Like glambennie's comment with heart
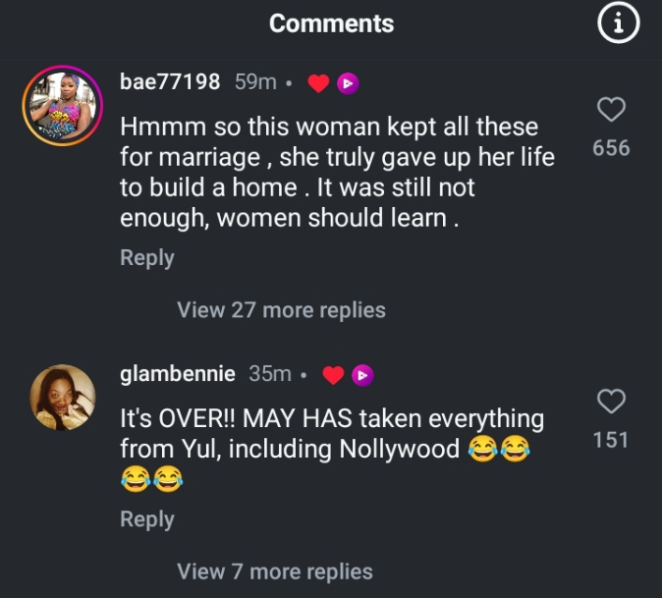The height and width of the screenshot is (598, 662). pyautogui.click(x=611, y=402)
